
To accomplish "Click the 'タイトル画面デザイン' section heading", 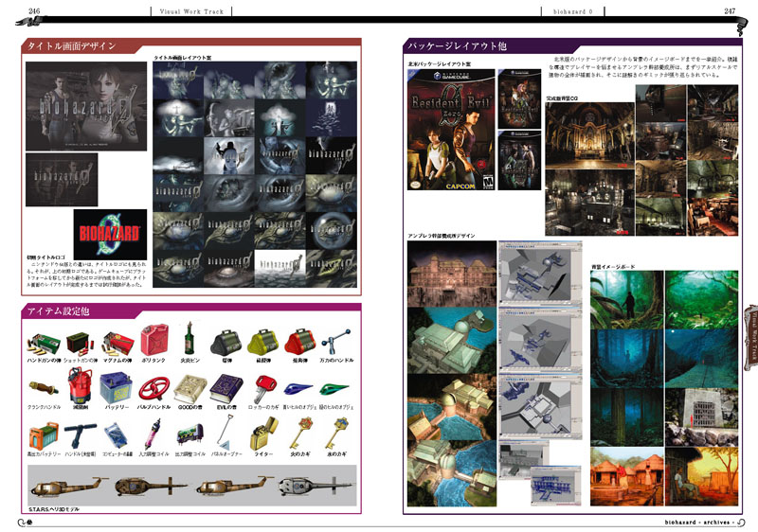I will pos(72,45).
